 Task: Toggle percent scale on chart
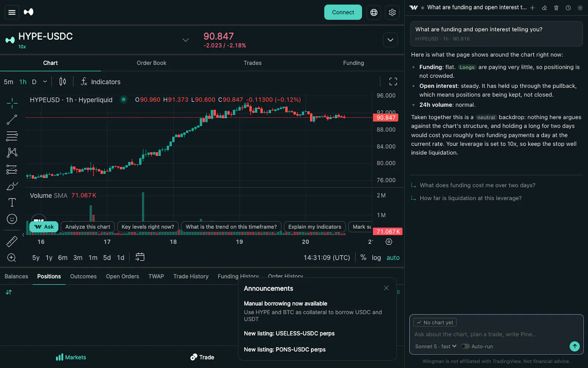coord(363,258)
